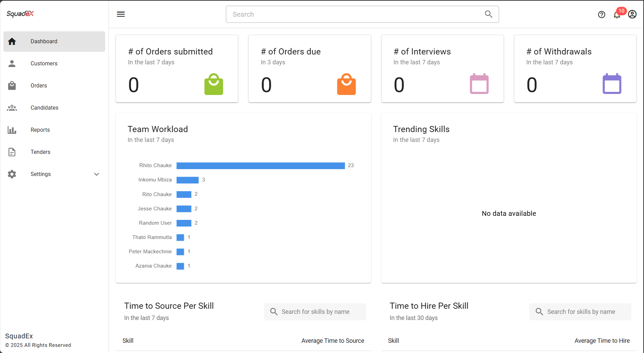The width and height of the screenshot is (644, 353).
Task: Click the SquadEx logo
Action: coord(20,14)
